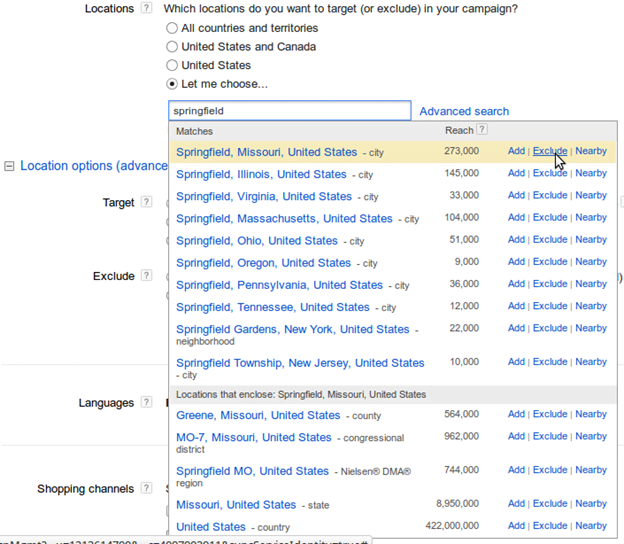
Task: Show Nearby locations for Springfield, Virginia
Action: (x=591, y=195)
